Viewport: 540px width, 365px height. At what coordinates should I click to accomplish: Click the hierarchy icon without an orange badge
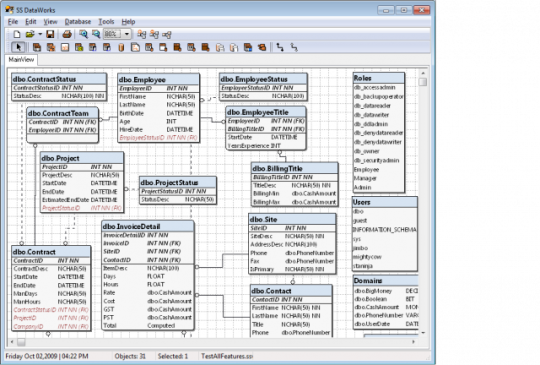coord(167,34)
